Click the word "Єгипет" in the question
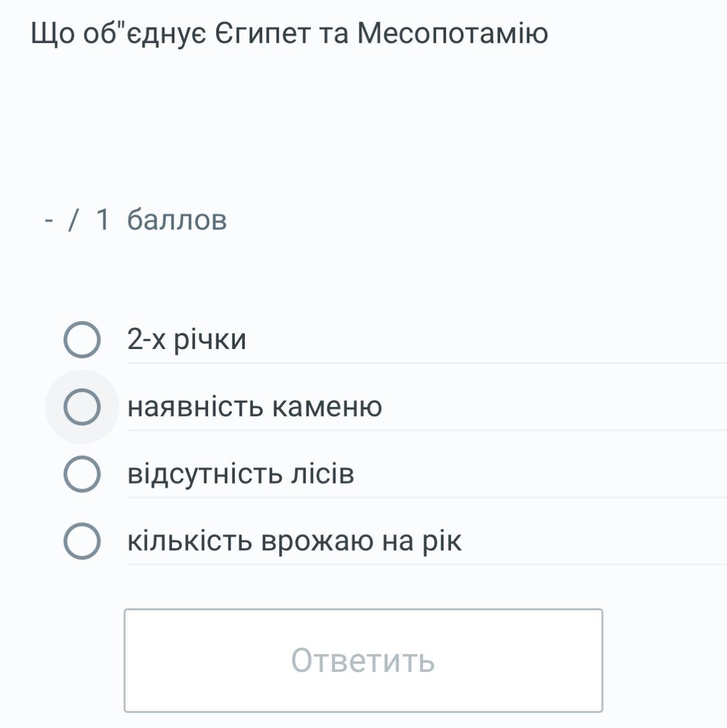 click(x=262, y=34)
